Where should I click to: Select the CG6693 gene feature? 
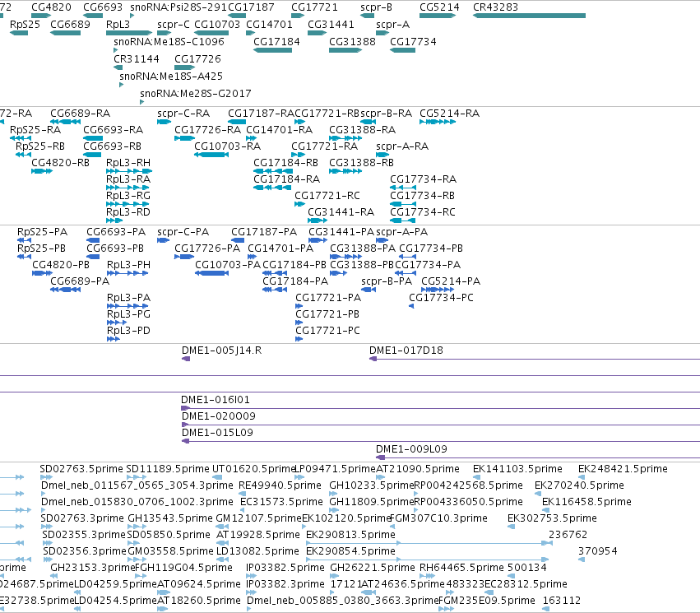tap(93, 16)
